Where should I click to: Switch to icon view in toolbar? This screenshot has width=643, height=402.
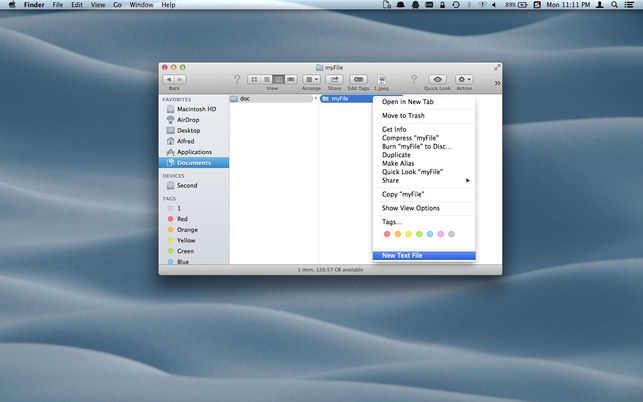pos(254,79)
